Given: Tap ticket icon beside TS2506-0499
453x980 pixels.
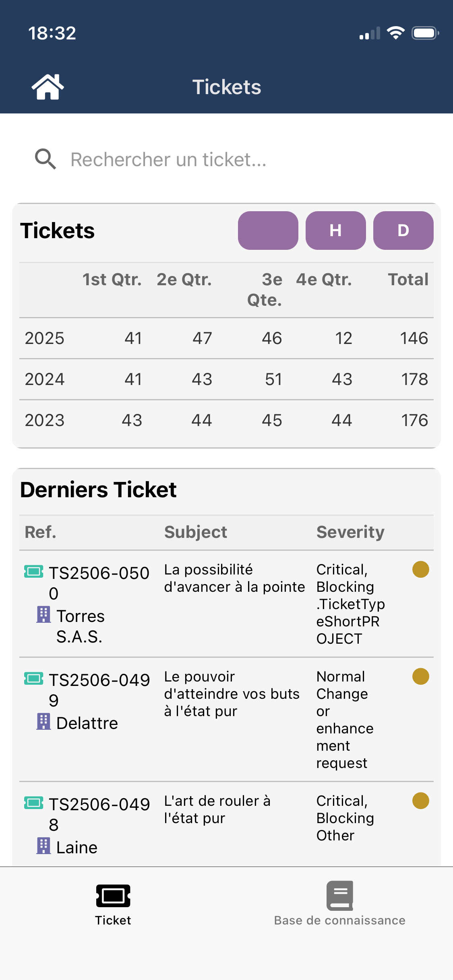Looking at the screenshot, I should [x=34, y=679].
